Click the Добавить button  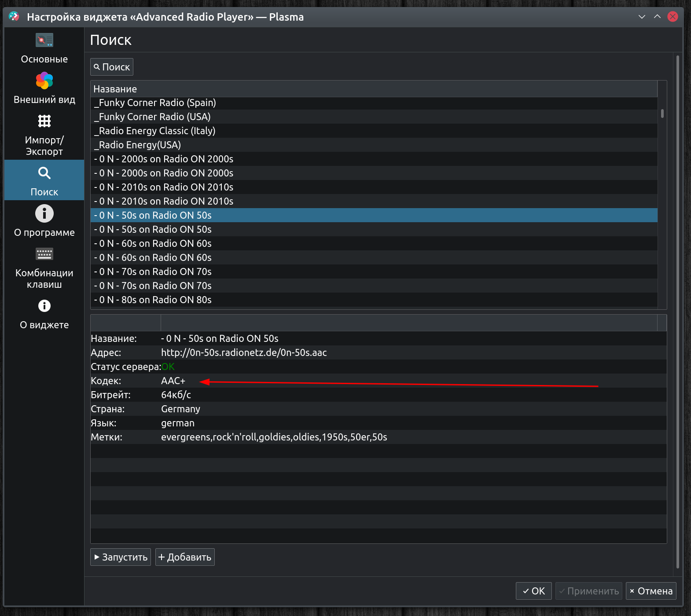(x=185, y=557)
